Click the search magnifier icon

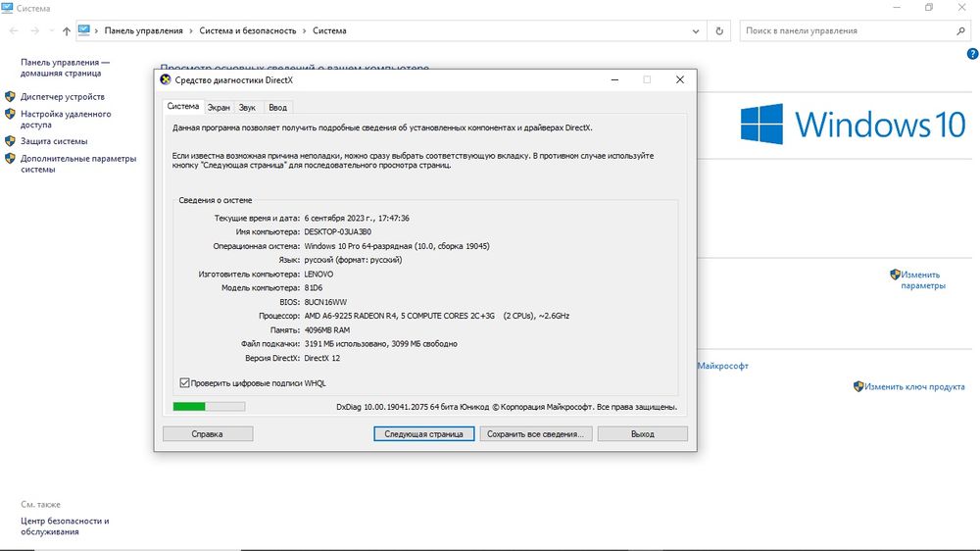tap(960, 30)
